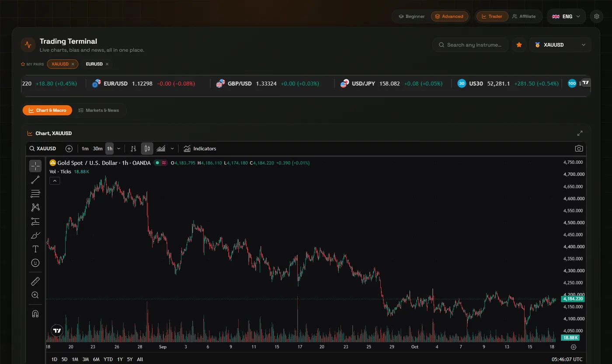The image size is (612, 364).
Task: Select the Trader role
Action: 492,17
